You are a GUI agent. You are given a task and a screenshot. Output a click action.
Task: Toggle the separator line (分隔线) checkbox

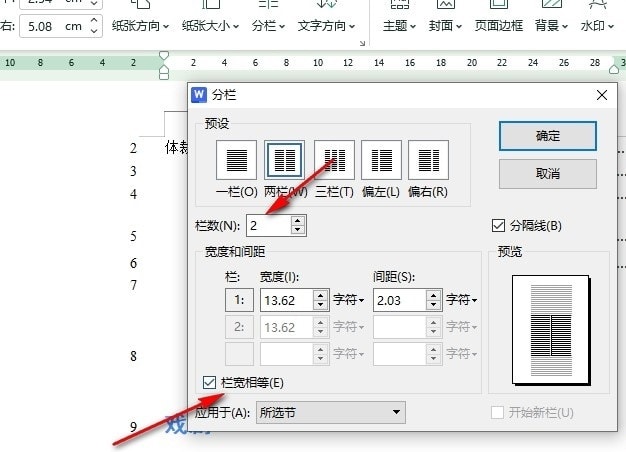(x=500, y=225)
